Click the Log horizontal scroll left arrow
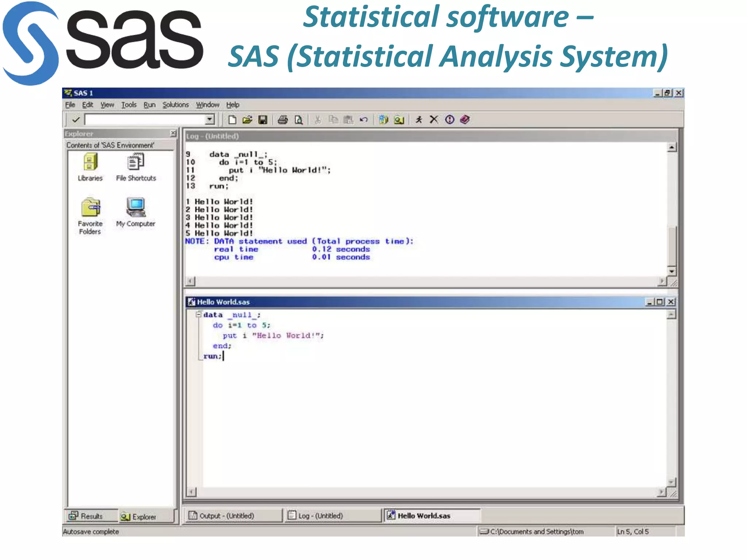The height and width of the screenshot is (560, 747). [190, 281]
